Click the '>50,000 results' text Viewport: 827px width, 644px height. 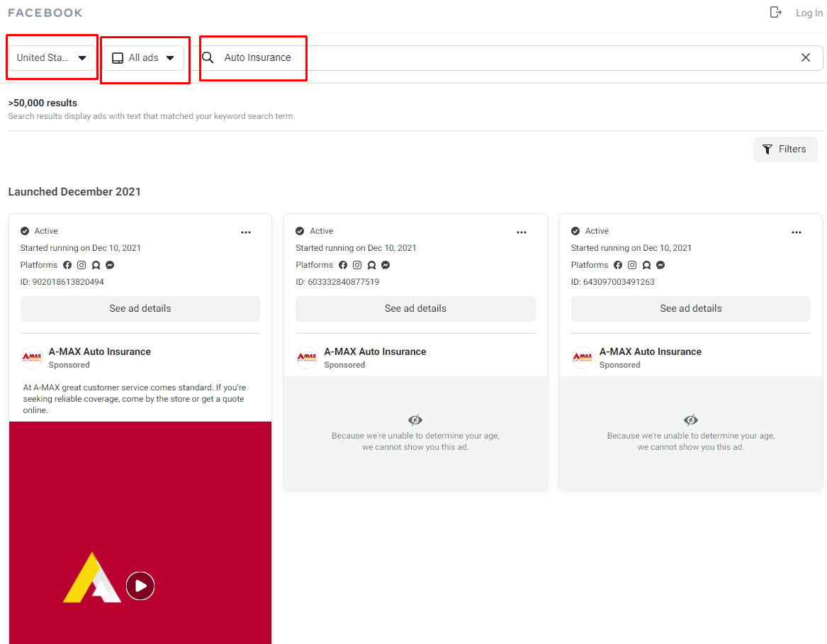43,103
